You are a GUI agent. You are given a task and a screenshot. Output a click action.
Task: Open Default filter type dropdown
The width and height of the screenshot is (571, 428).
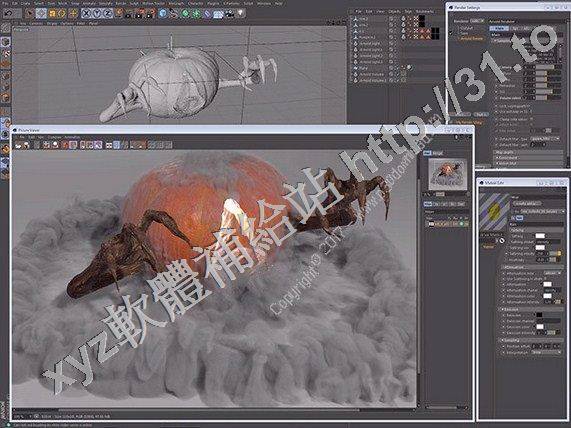click(x=544, y=139)
